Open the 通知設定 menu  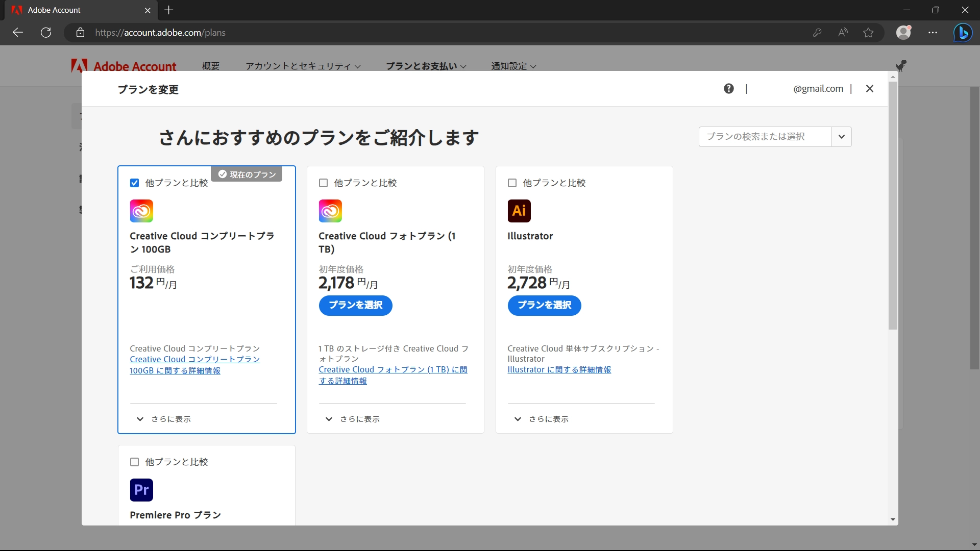coord(513,66)
